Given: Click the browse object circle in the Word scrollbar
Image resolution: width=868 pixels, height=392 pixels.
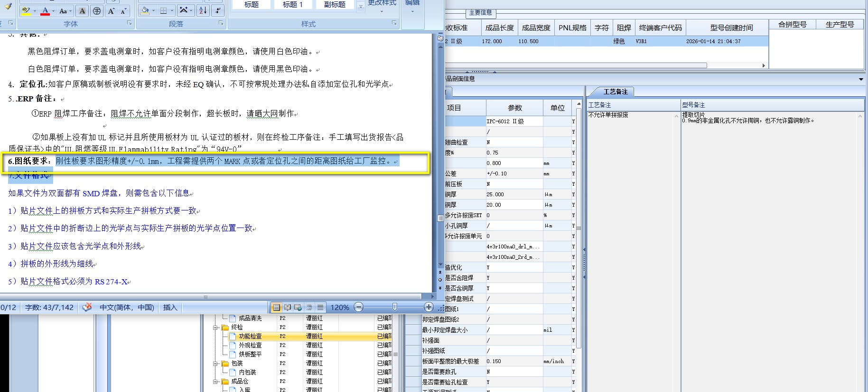Looking at the screenshot, I should click(x=440, y=280).
